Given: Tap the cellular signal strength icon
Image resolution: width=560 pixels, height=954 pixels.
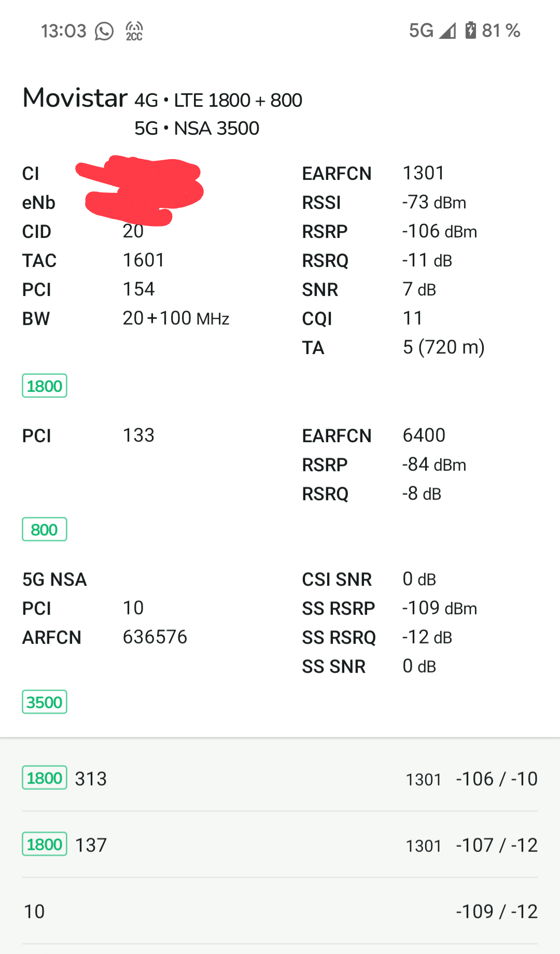Looking at the screenshot, I should (x=447, y=31).
